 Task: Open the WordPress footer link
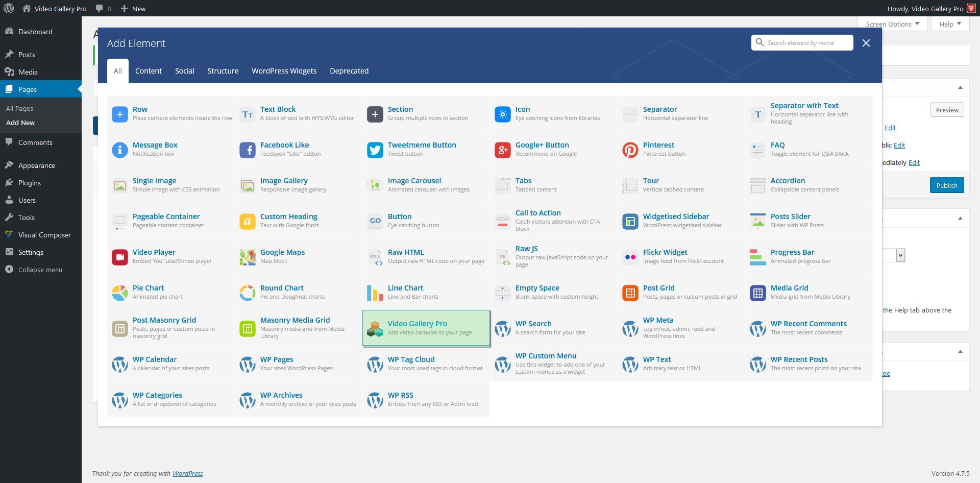[x=187, y=474]
